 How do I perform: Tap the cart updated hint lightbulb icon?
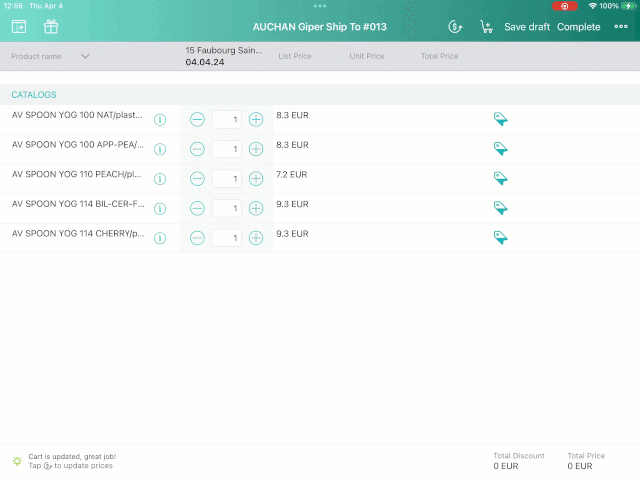(17, 461)
